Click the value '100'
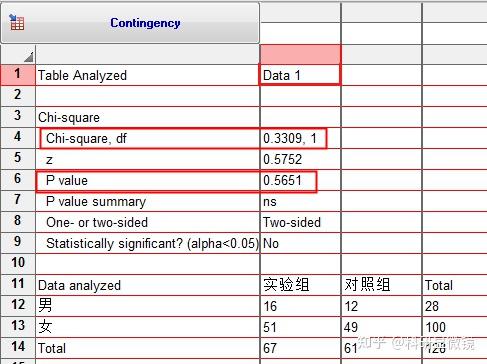 pos(435,327)
